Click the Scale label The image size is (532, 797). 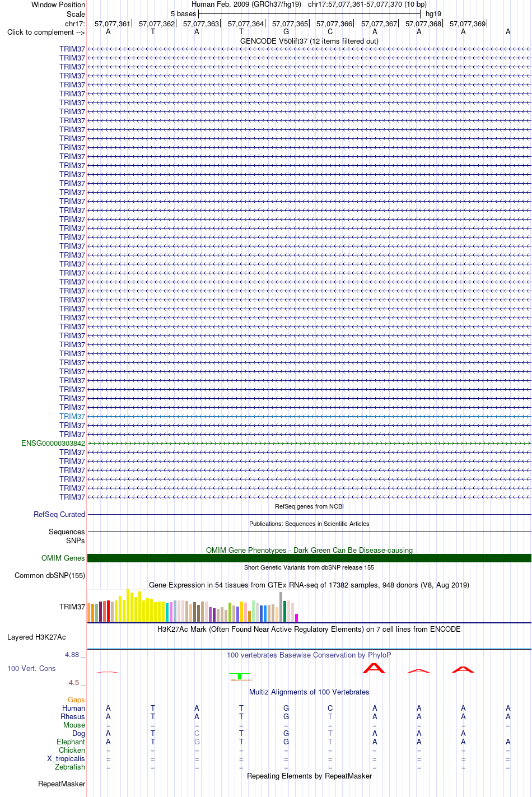pos(76,14)
